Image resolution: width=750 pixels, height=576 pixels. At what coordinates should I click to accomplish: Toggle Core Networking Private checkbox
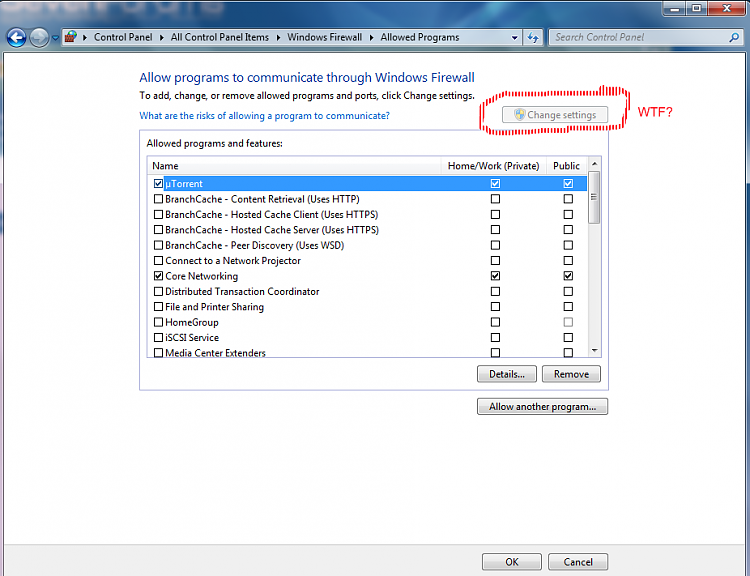[x=495, y=276]
